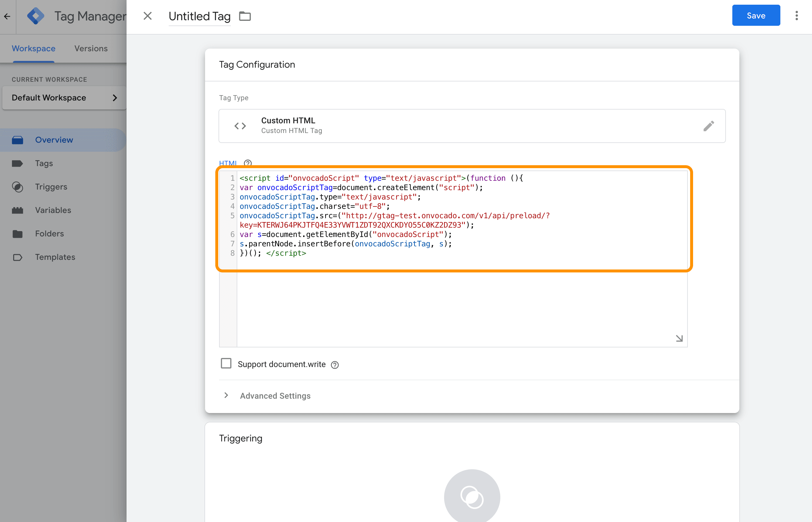Click the resize handle of the HTML editor
The width and height of the screenshot is (812, 522).
pos(679,338)
